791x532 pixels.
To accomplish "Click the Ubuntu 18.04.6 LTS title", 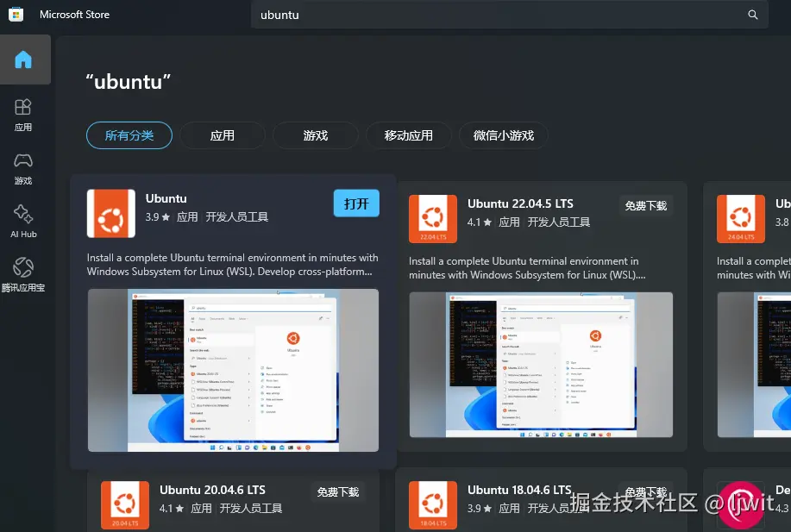I will coord(519,490).
